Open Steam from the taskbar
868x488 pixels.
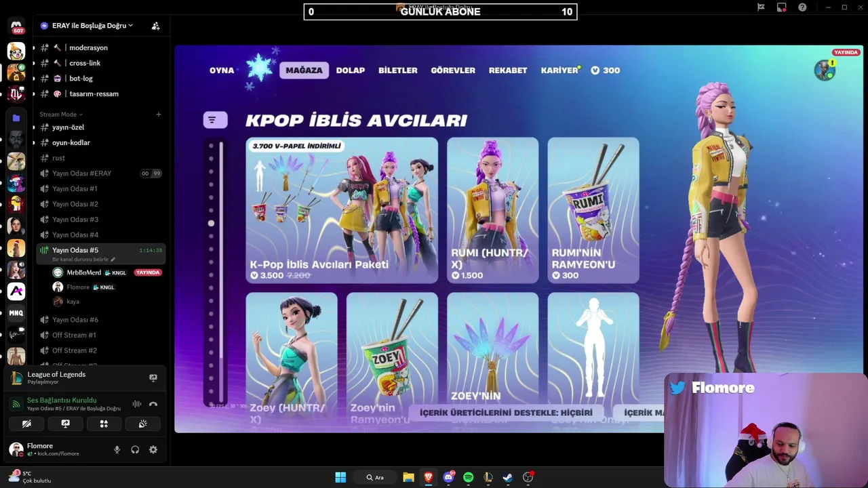coord(507,477)
